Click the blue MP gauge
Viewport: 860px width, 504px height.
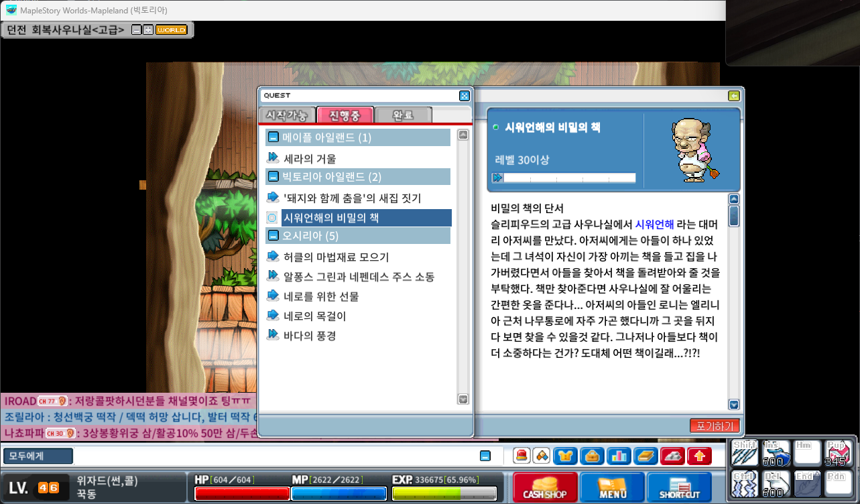tap(339, 494)
